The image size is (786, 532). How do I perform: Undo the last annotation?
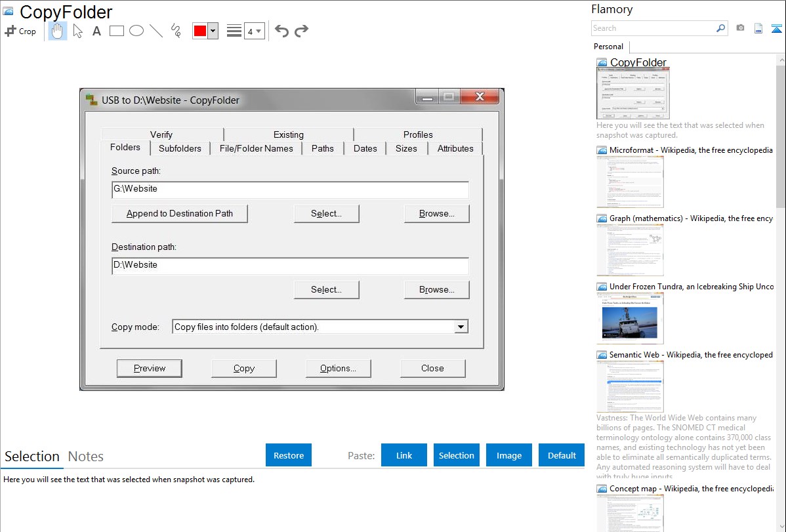281,31
